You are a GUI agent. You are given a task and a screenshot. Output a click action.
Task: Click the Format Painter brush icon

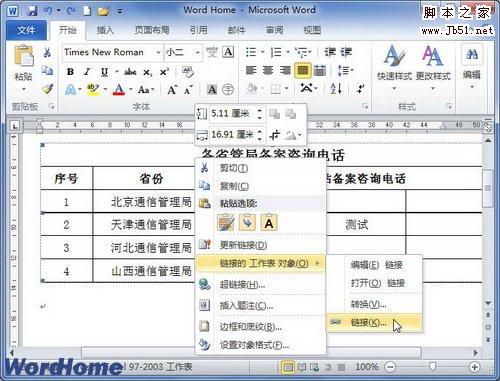point(47,89)
